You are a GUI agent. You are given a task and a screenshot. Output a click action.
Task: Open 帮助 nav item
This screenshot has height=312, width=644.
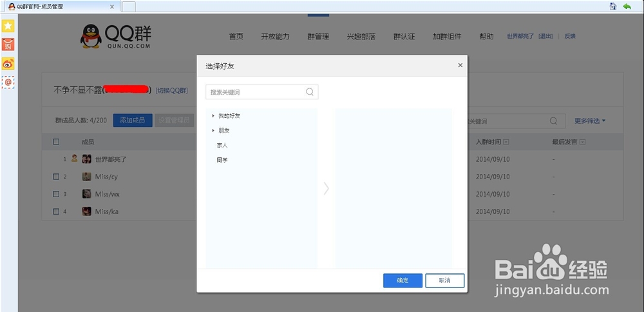pos(486,36)
